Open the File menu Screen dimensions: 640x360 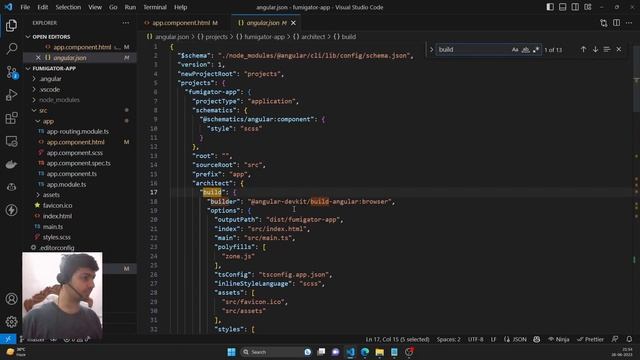click(25, 7)
